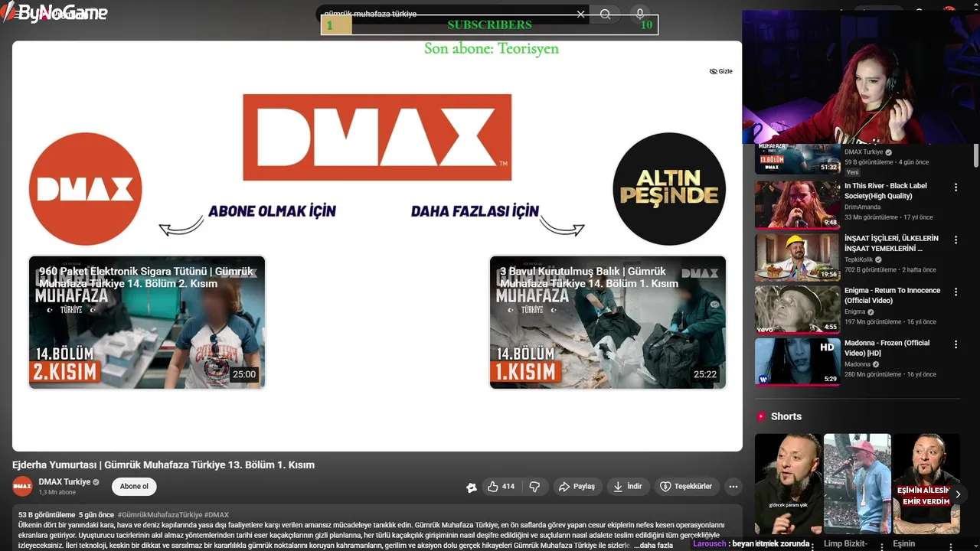The height and width of the screenshot is (551, 980).
Task: Open the three-dot menu for the İNŞAAT İŞÇİLERİ video
Action: [x=955, y=240]
